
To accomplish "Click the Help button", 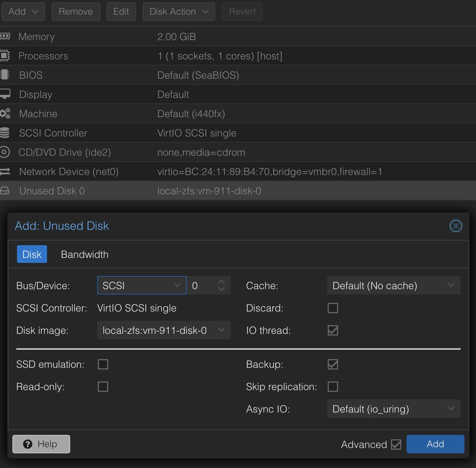I will pyautogui.click(x=41, y=444).
